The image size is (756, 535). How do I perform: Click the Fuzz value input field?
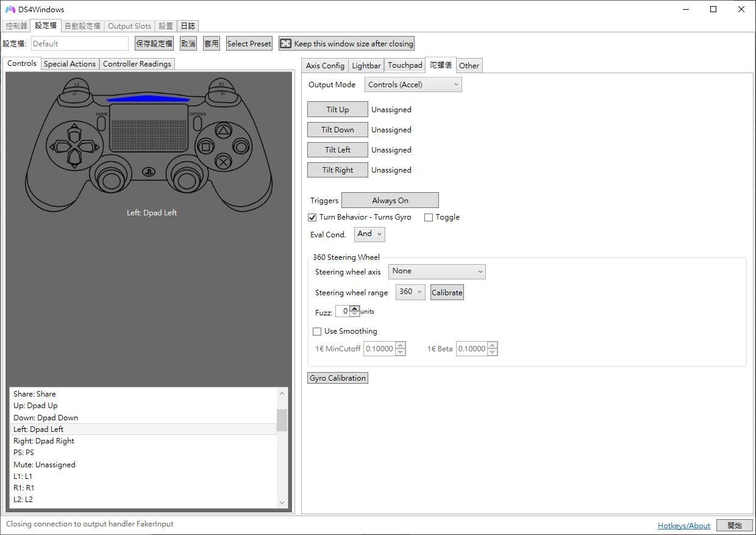click(x=343, y=311)
